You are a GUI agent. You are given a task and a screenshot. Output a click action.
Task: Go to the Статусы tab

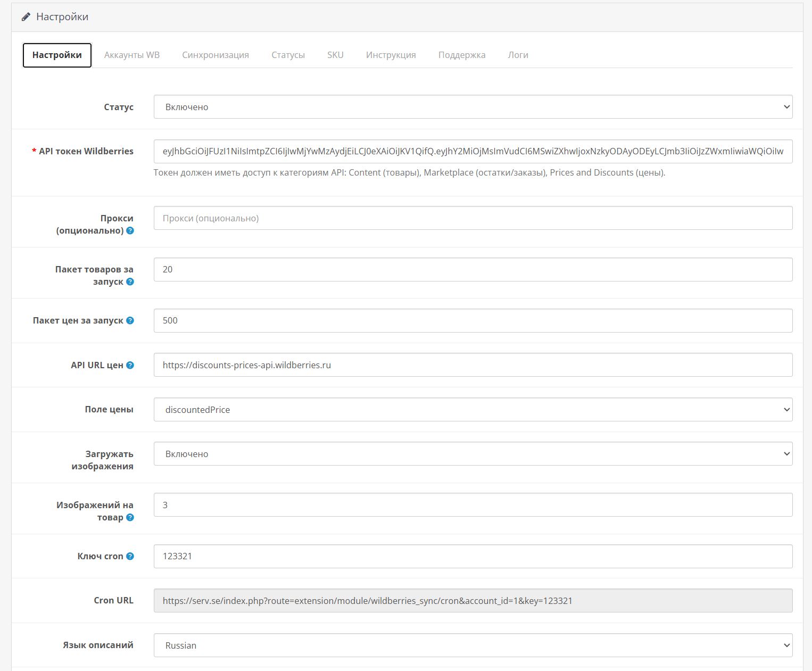coord(288,55)
